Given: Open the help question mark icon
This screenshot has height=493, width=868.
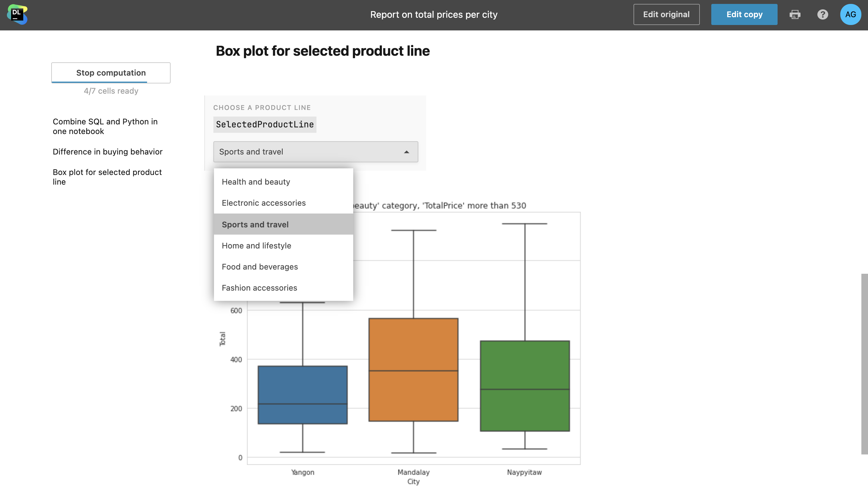Looking at the screenshot, I should point(822,14).
